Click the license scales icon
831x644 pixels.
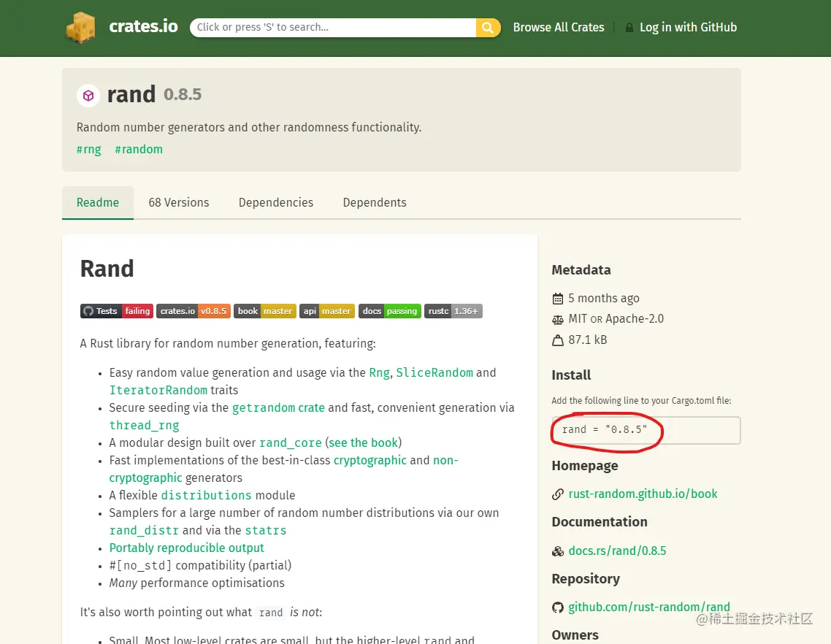pyautogui.click(x=558, y=320)
